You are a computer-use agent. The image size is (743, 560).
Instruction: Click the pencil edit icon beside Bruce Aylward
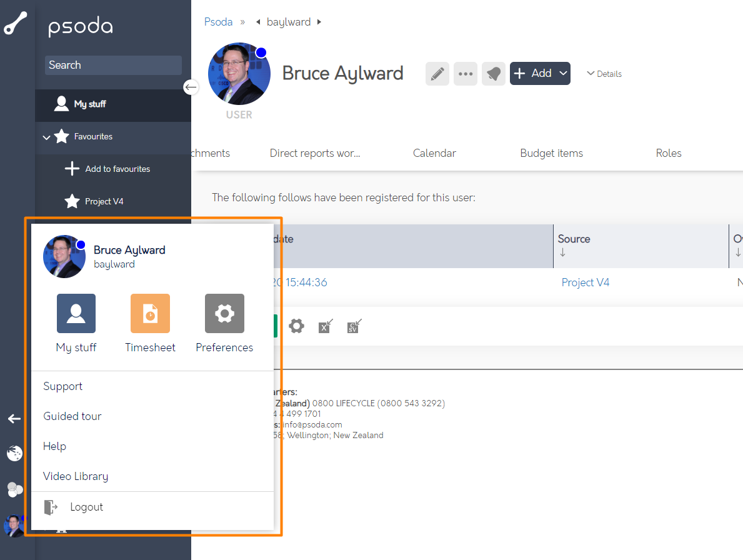click(437, 74)
